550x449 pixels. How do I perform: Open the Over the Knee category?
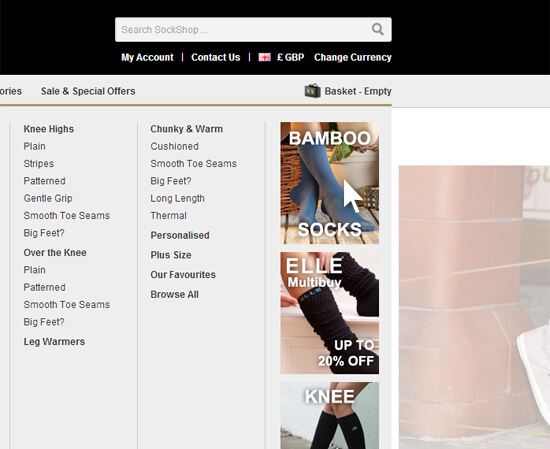coord(55,253)
